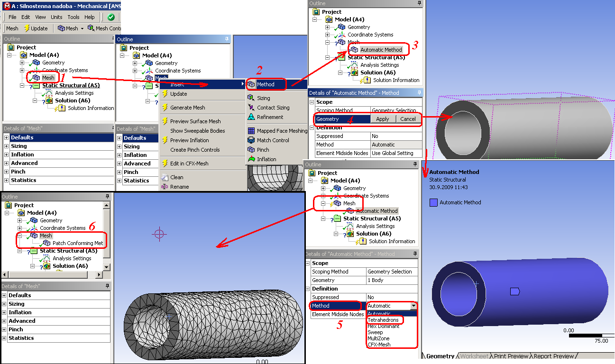Expand Statistics in bottom-left Details of "Mesh"
The height and width of the screenshot is (364, 615).
pyautogui.click(x=4, y=338)
